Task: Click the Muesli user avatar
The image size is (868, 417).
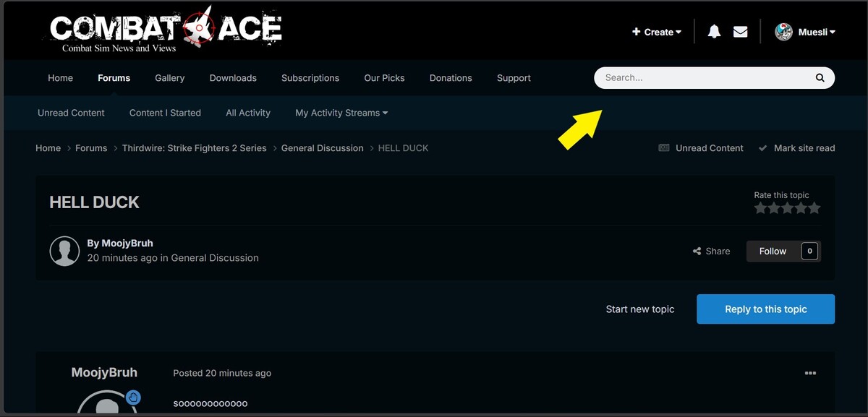Action: pyautogui.click(x=783, y=31)
